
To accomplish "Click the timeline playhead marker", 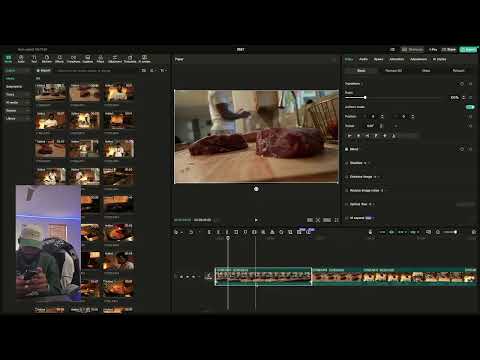I will 228,238.
